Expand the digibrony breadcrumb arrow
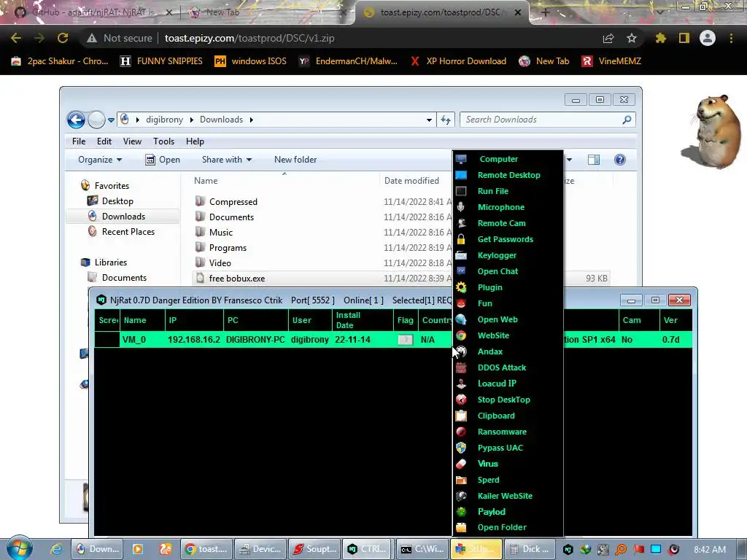Image resolution: width=747 pixels, height=560 pixels. [x=192, y=120]
